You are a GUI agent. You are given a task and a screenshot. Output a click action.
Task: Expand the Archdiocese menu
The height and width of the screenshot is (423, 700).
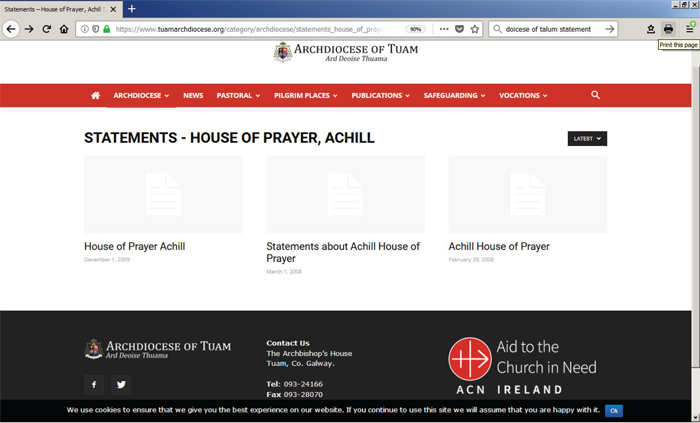click(x=141, y=95)
